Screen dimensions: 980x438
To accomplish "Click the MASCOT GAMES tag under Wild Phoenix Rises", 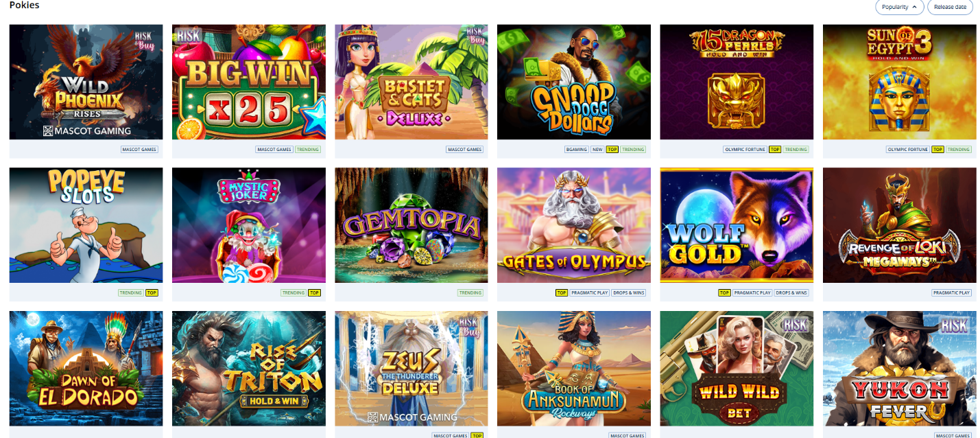I will click(x=139, y=150).
